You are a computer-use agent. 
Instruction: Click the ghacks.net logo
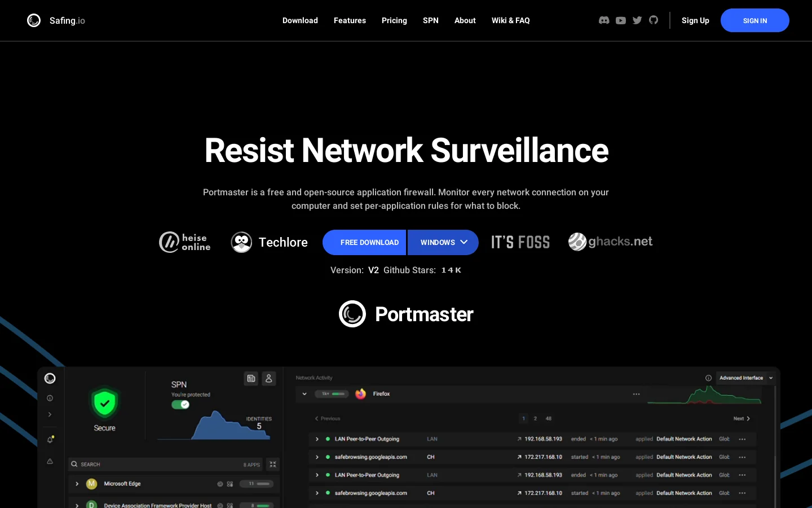click(610, 242)
